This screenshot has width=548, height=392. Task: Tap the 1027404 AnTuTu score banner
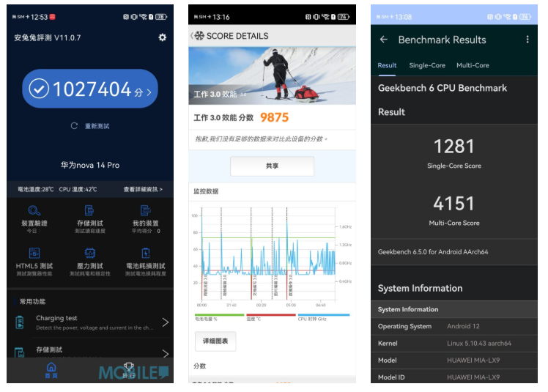[90, 89]
